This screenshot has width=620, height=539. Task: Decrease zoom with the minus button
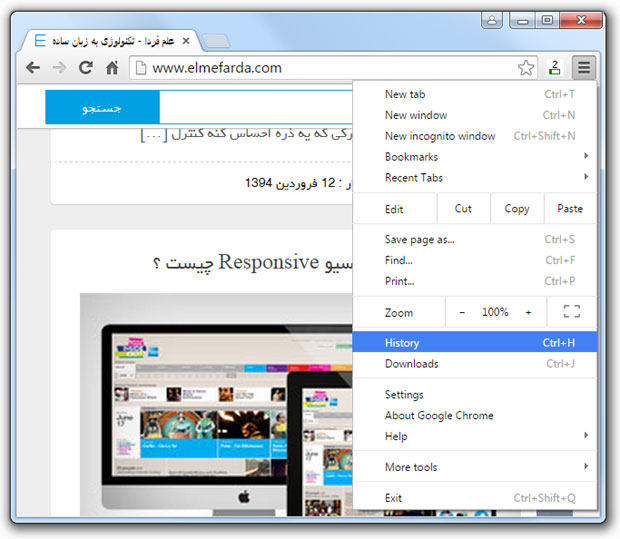(462, 312)
